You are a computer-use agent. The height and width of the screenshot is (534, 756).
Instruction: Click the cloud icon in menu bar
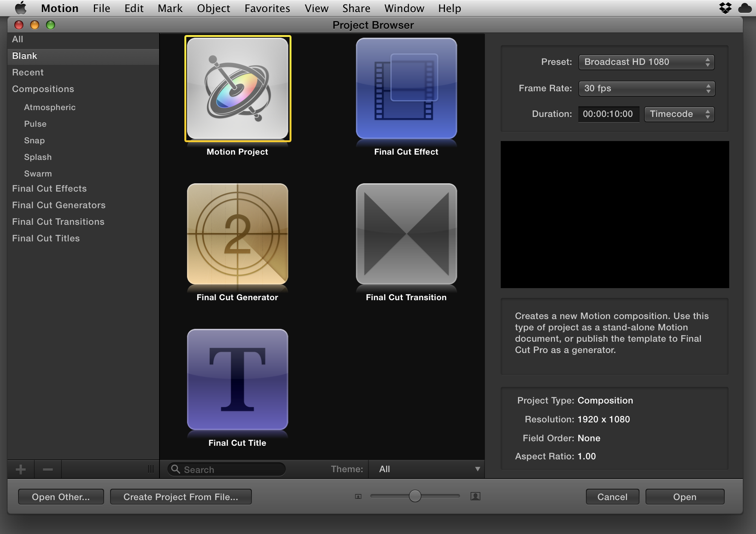(745, 8)
